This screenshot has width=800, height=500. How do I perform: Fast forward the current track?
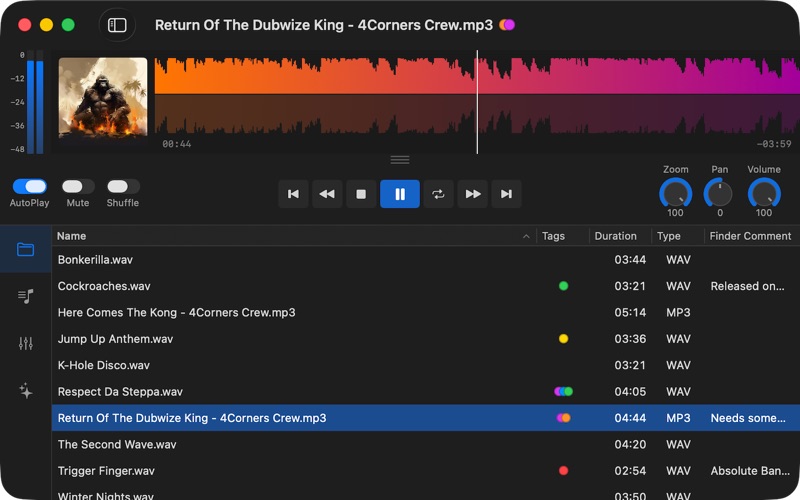pyautogui.click(x=473, y=194)
